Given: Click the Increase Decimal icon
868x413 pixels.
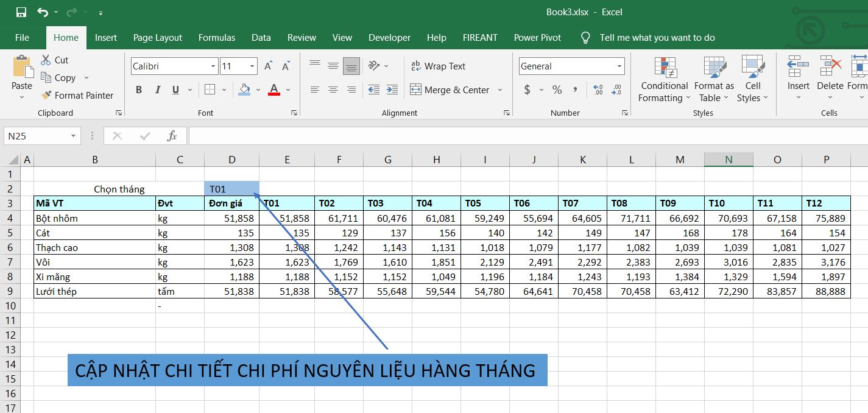Looking at the screenshot, I should pyautogui.click(x=598, y=90).
